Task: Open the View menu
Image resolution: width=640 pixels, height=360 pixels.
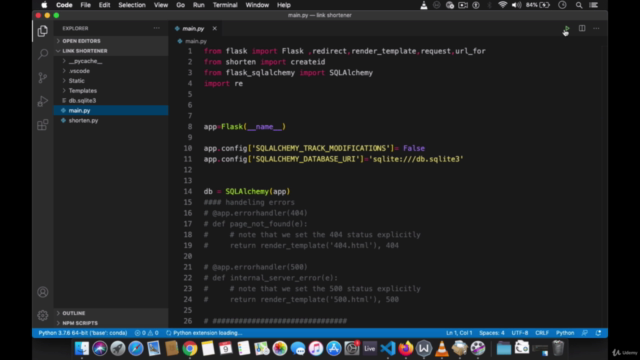Action: tap(161, 5)
